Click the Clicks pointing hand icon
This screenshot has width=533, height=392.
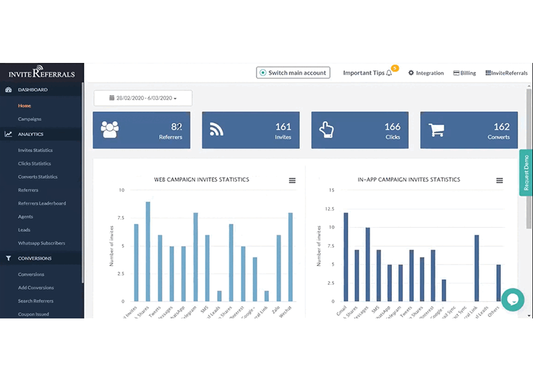click(x=327, y=130)
